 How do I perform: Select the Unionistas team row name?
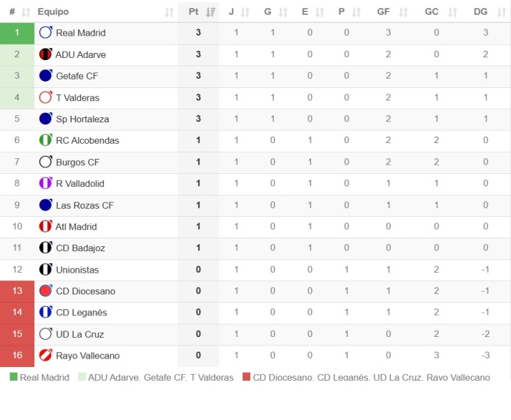pyautogui.click(x=77, y=270)
